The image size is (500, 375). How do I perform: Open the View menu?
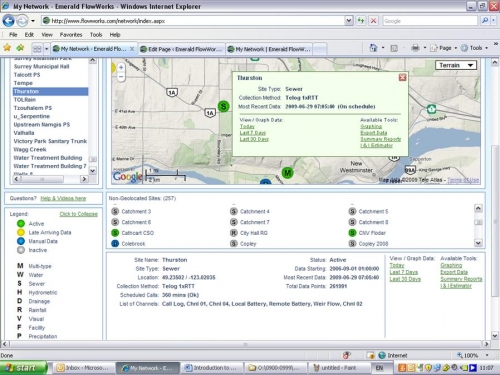(47, 35)
